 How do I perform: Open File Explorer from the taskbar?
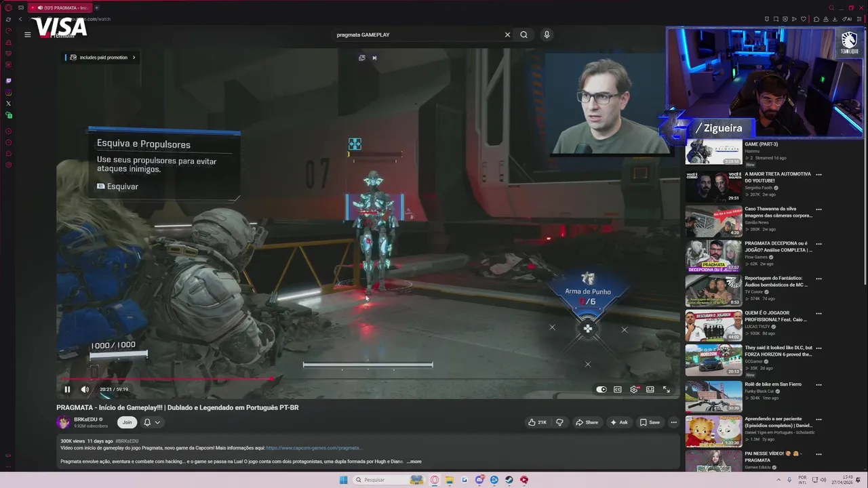click(x=450, y=480)
